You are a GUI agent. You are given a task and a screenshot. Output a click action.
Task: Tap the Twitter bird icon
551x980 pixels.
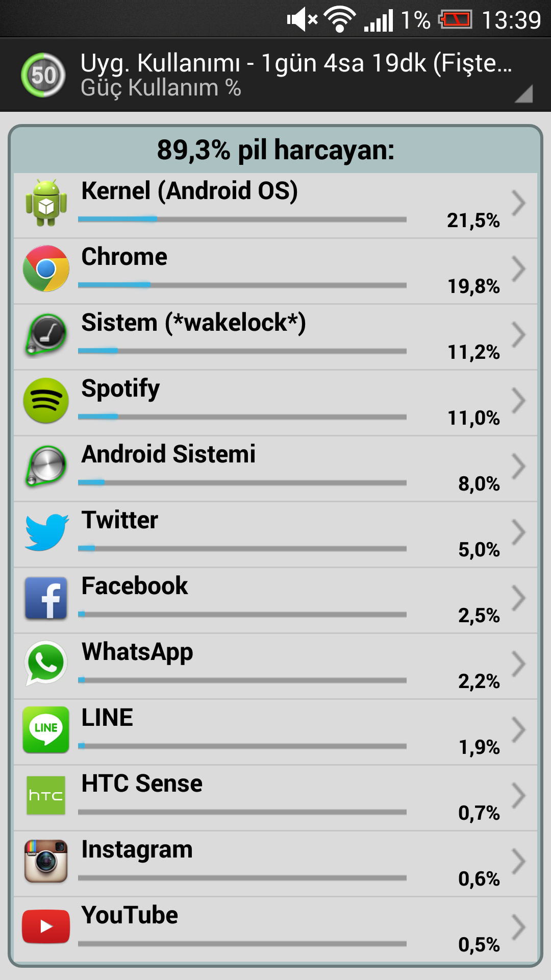[46, 532]
